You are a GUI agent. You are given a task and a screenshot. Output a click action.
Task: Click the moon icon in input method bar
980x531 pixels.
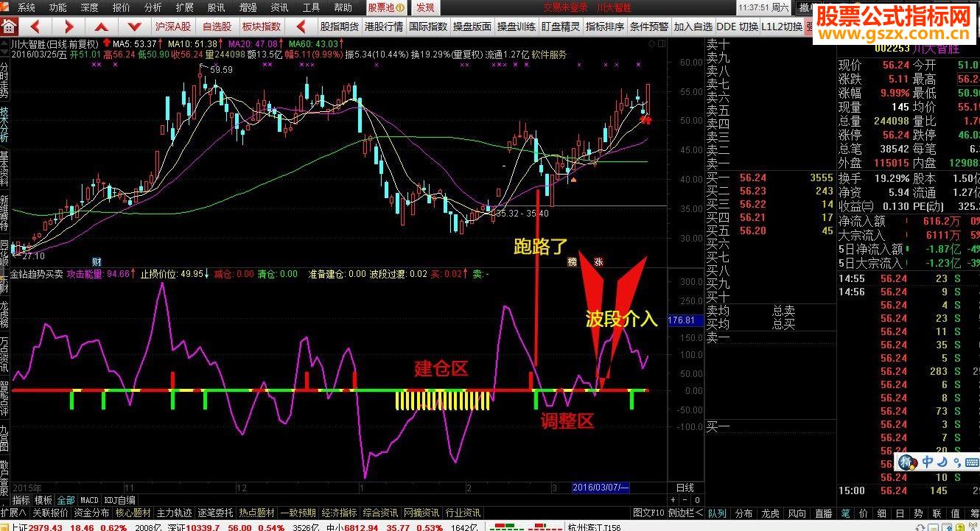(x=942, y=463)
